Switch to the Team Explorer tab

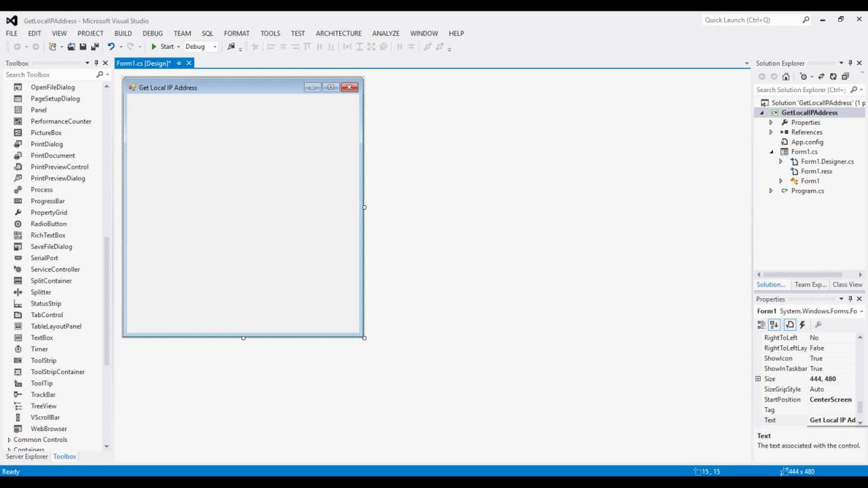810,285
